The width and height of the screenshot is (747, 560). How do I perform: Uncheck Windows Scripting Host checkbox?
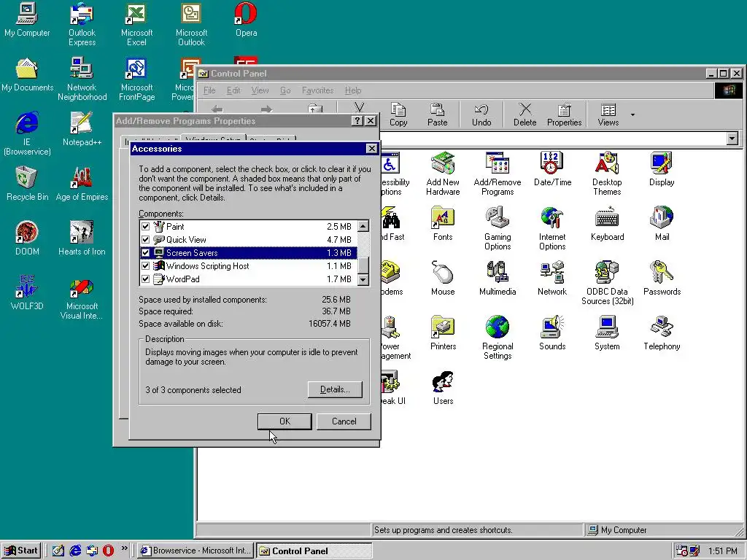click(146, 265)
